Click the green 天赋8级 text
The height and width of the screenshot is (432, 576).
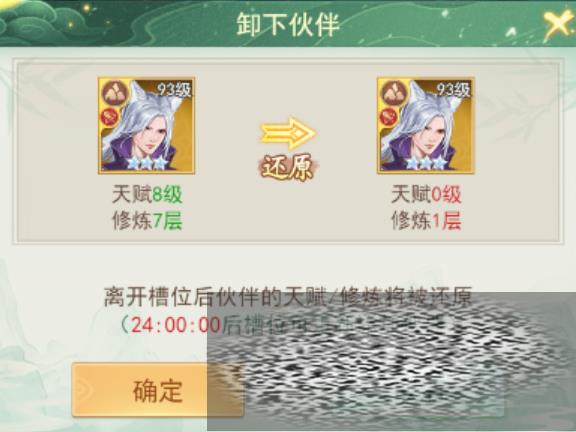147,194
